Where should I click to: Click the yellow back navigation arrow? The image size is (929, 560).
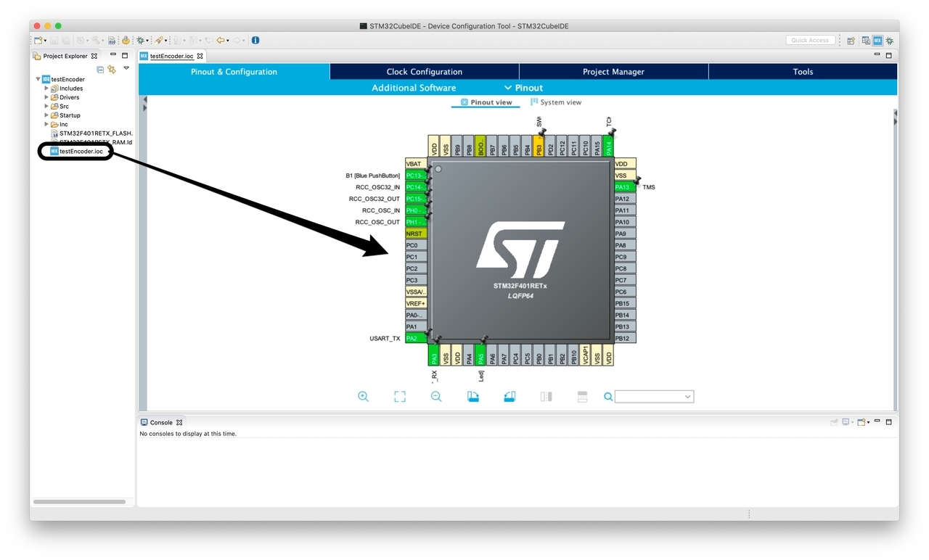coord(221,40)
